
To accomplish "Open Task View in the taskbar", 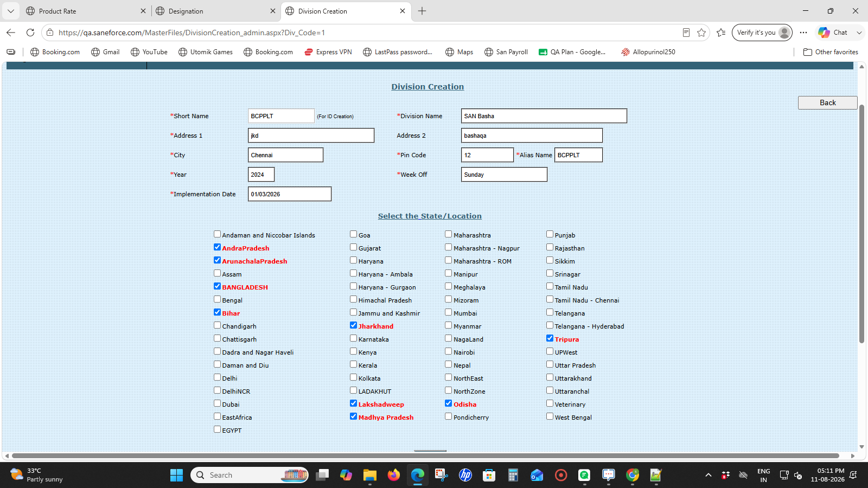I will tap(322, 475).
